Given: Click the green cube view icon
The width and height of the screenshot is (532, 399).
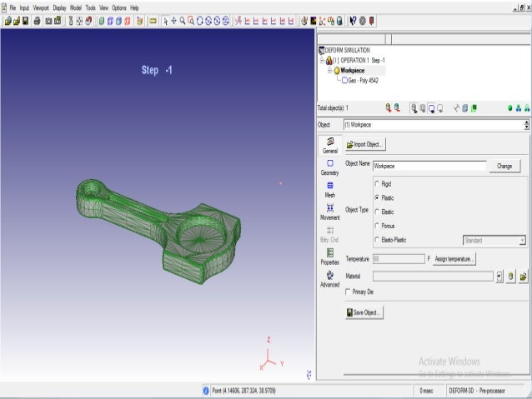Looking at the screenshot, I should [x=102, y=21].
